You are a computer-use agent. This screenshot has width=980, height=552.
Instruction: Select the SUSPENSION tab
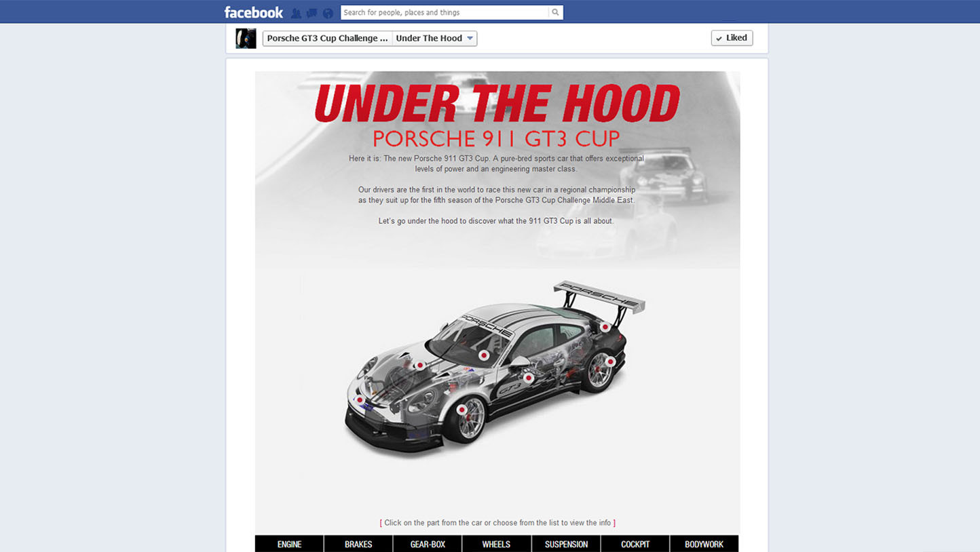tap(566, 544)
